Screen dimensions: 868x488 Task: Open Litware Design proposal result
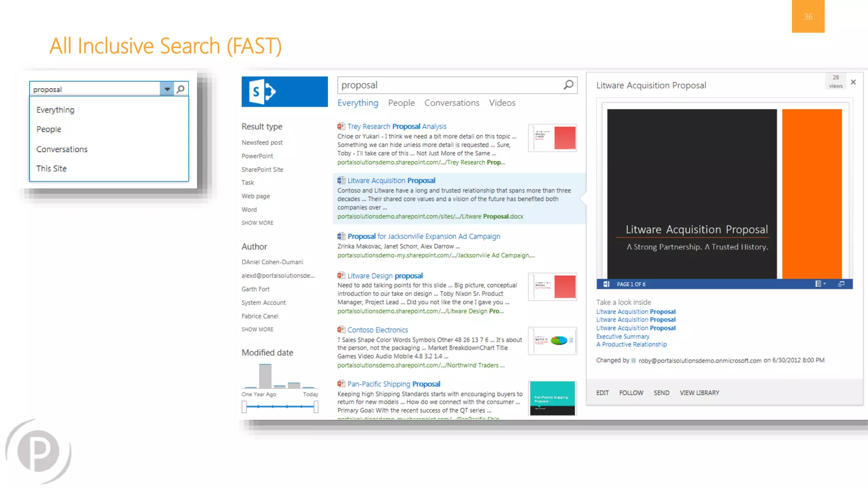[x=385, y=276]
